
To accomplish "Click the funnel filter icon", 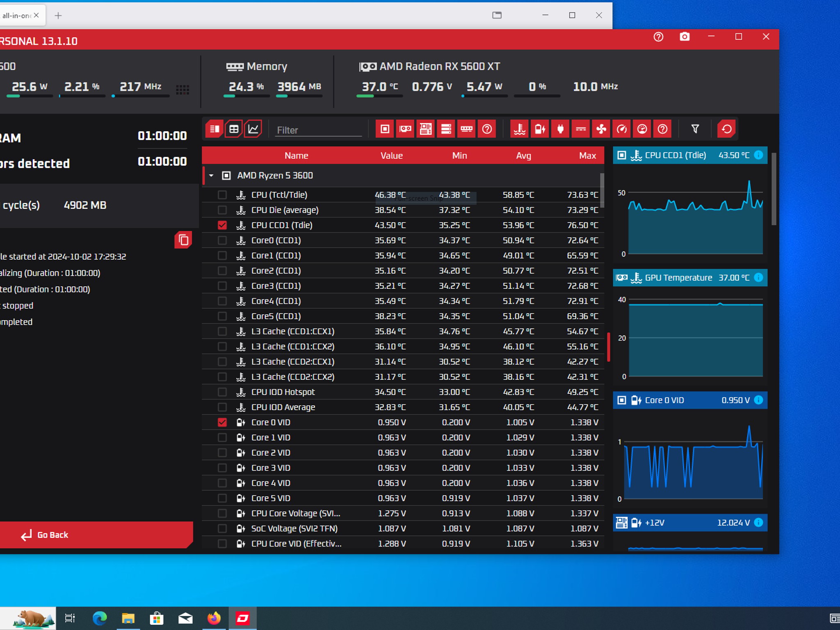I will (695, 129).
